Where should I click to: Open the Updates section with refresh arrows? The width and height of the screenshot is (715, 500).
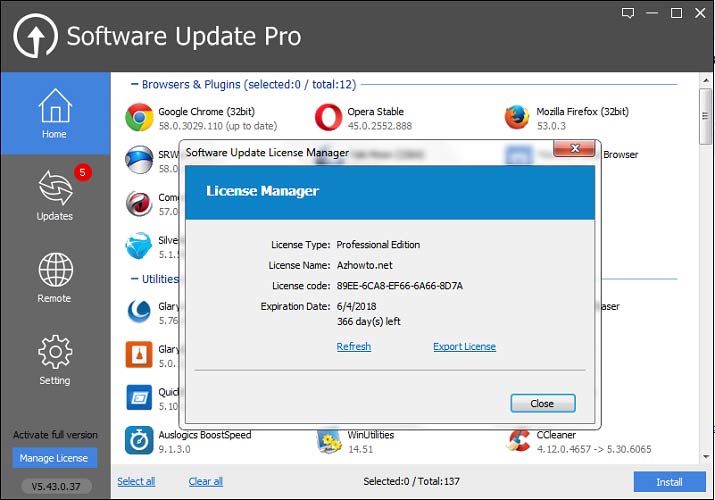point(55,195)
